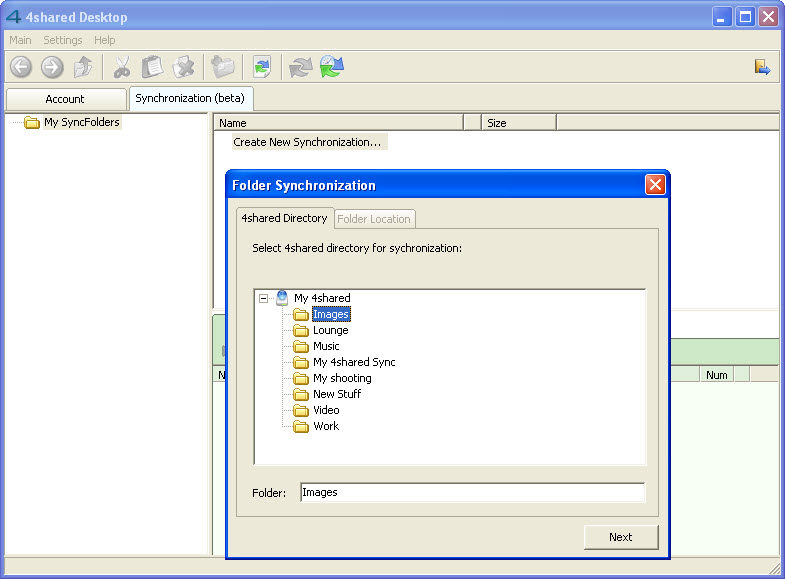Select the My shooting folder label
785x579 pixels.
click(x=342, y=378)
